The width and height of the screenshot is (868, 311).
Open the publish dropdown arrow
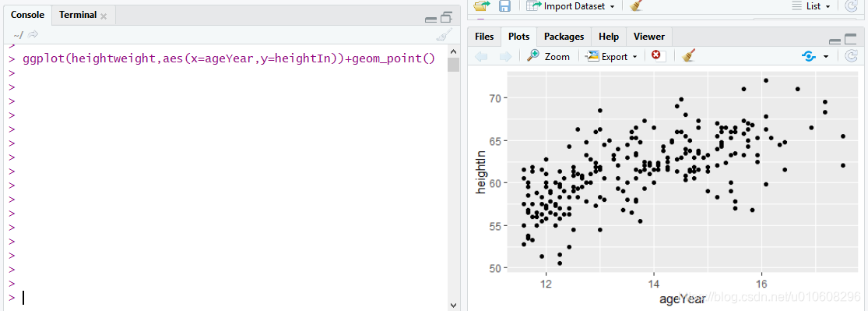click(x=826, y=57)
